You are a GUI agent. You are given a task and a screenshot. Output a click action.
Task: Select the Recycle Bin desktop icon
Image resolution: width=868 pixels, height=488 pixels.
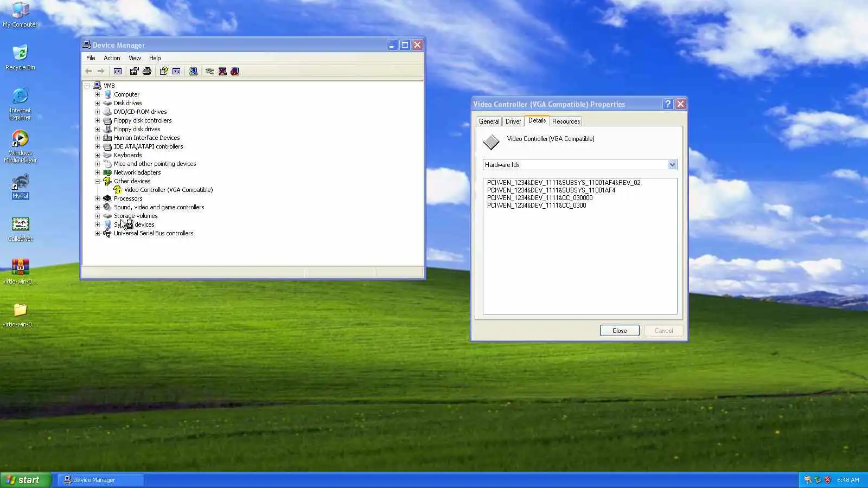(20, 57)
